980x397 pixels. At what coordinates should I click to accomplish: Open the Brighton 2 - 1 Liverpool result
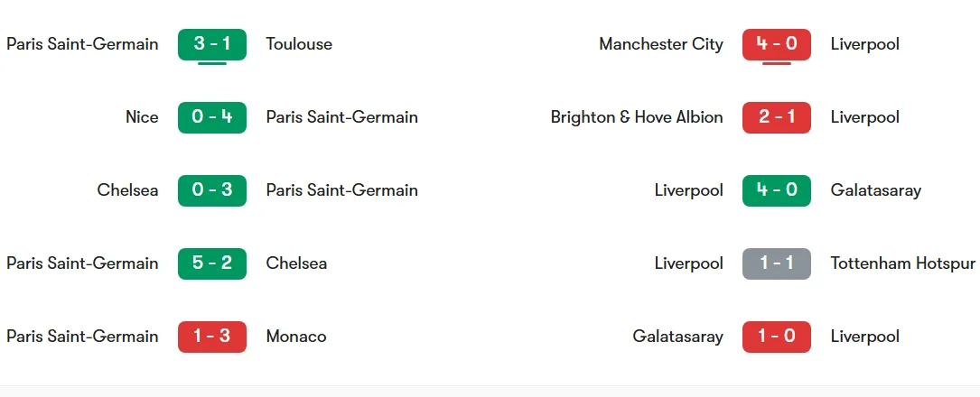[x=777, y=117]
